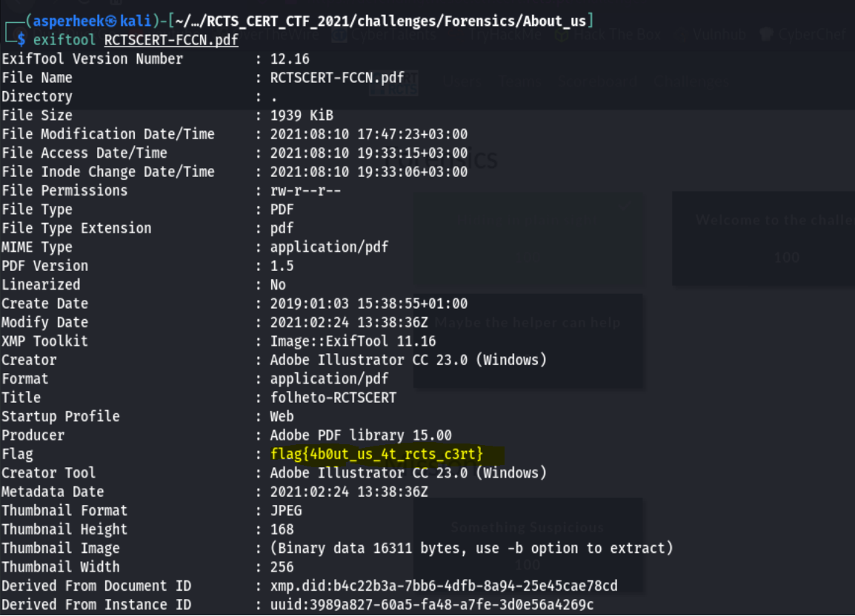
Task: Click the 'Startup Profile' field label
Action: pyautogui.click(x=61, y=417)
